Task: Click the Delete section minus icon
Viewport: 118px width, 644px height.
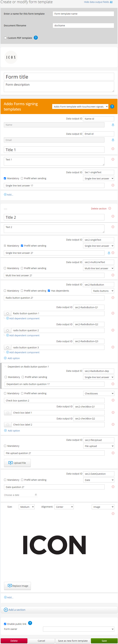Action: pyautogui.click(x=110, y=208)
